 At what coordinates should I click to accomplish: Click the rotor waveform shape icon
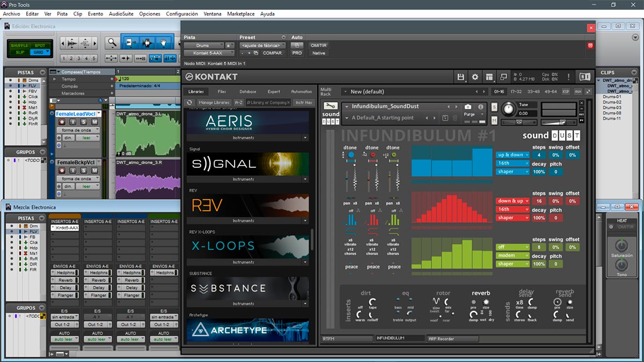[436, 301]
